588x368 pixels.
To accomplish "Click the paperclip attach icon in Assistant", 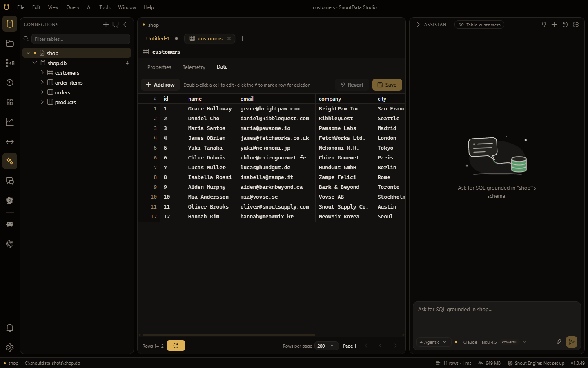I will (559, 342).
